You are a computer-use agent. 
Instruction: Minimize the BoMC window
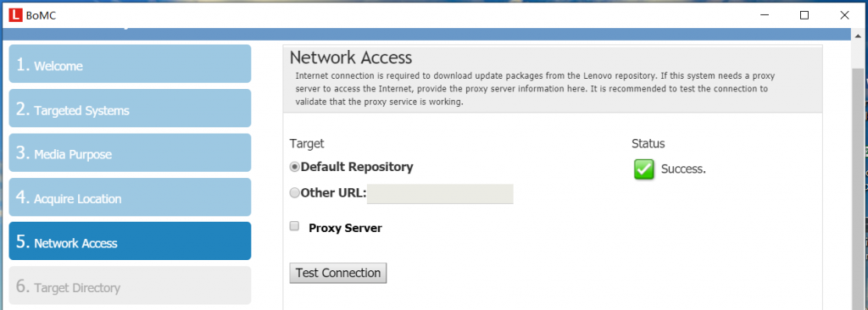(764, 15)
